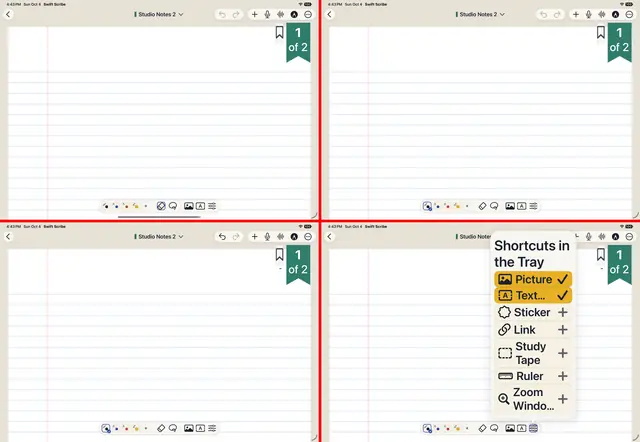Choose red pen in top-right panel tray

click(x=447, y=206)
